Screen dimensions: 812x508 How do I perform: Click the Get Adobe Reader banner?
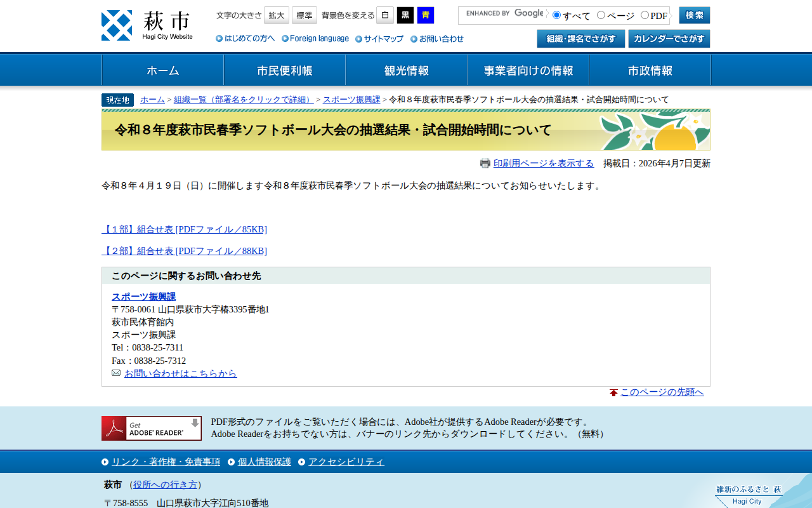point(152,429)
